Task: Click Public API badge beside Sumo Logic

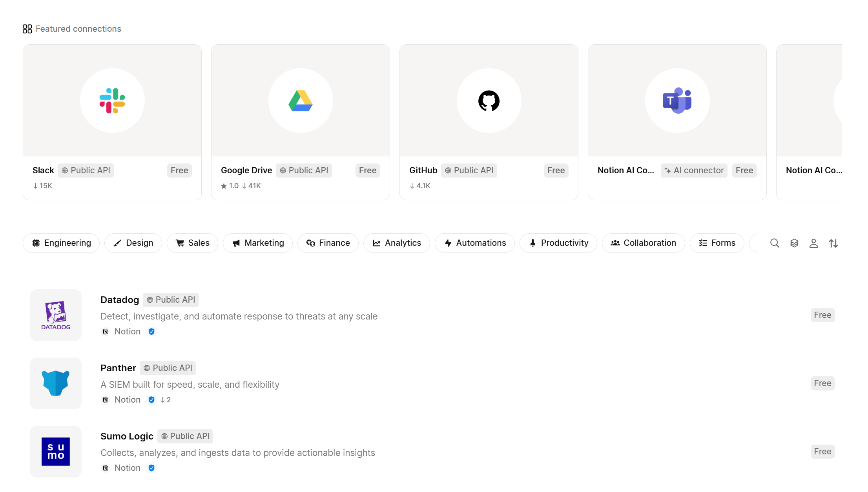Action: tap(185, 436)
